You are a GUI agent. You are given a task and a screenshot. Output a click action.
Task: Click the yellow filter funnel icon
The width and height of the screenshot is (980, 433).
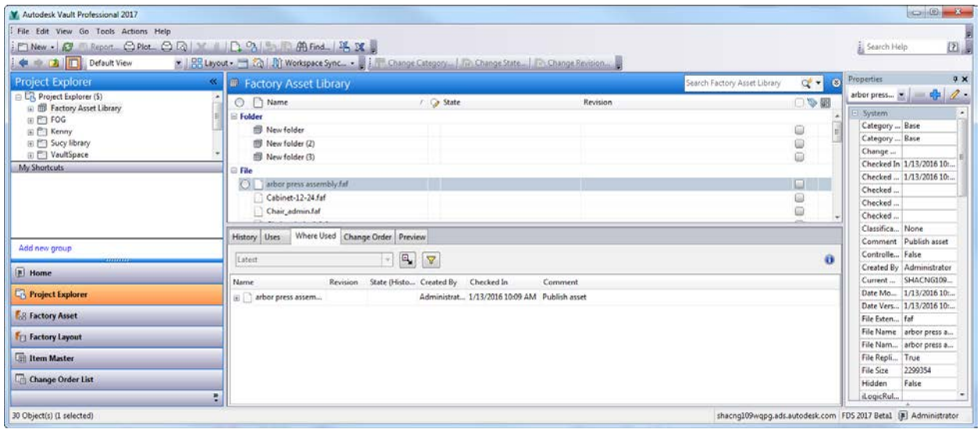click(x=430, y=258)
